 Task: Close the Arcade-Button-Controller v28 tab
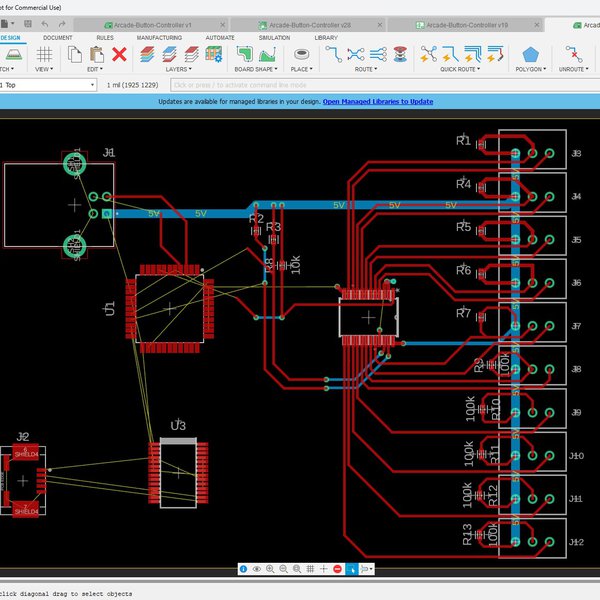pyautogui.click(x=379, y=25)
